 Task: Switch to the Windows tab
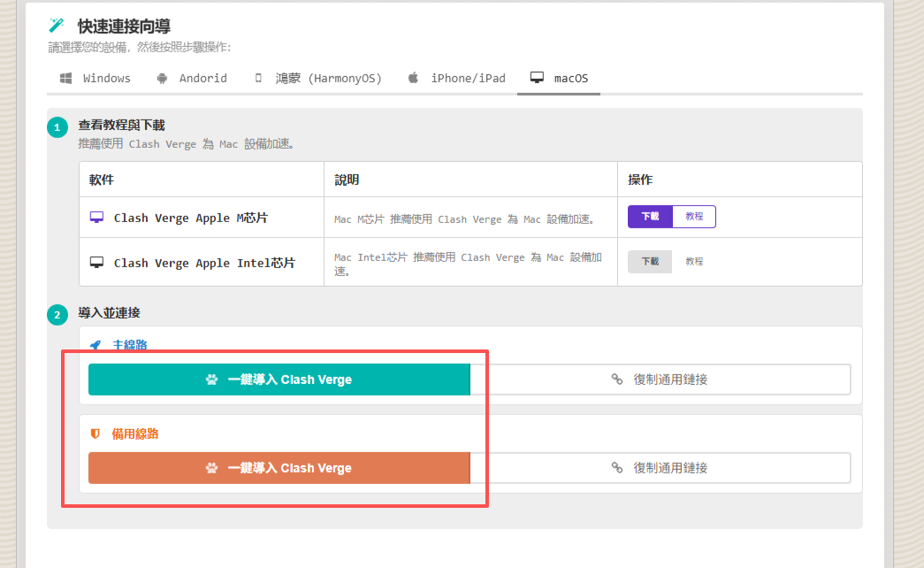(x=95, y=79)
